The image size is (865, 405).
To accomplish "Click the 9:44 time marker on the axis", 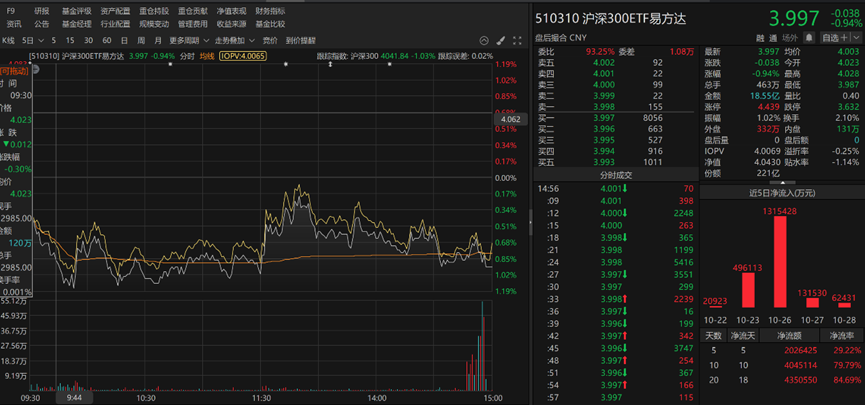I will pyautogui.click(x=74, y=397).
